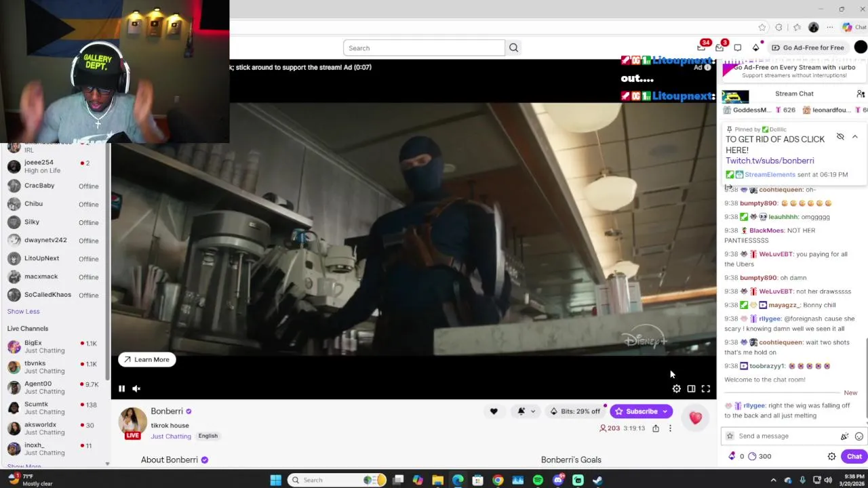
Task: Follow the channel with heart button
Action: tap(494, 411)
